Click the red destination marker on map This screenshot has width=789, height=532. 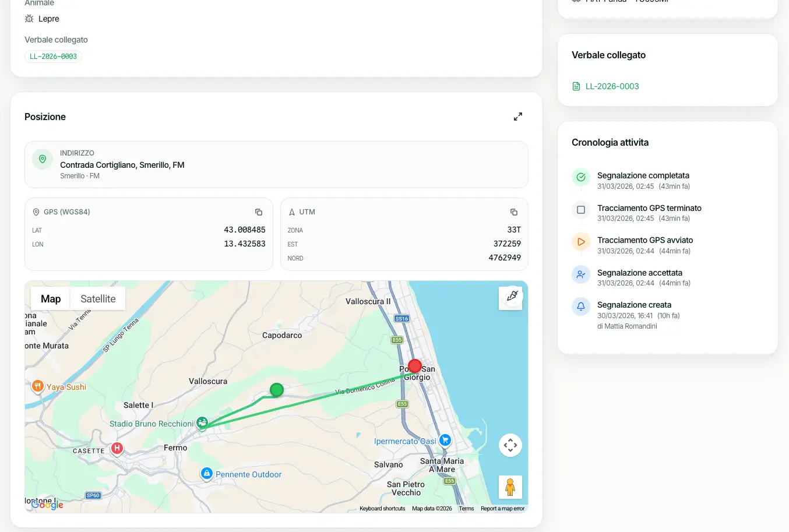415,366
